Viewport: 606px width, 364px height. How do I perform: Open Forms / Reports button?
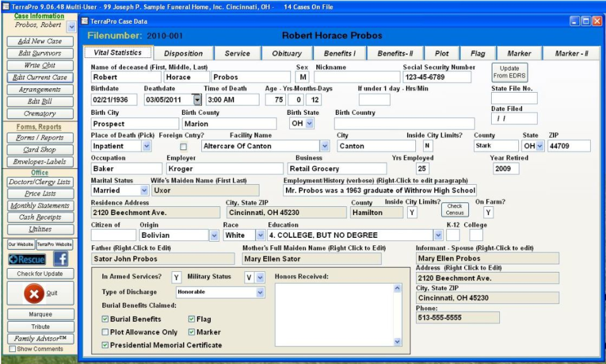click(x=40, y=138)
